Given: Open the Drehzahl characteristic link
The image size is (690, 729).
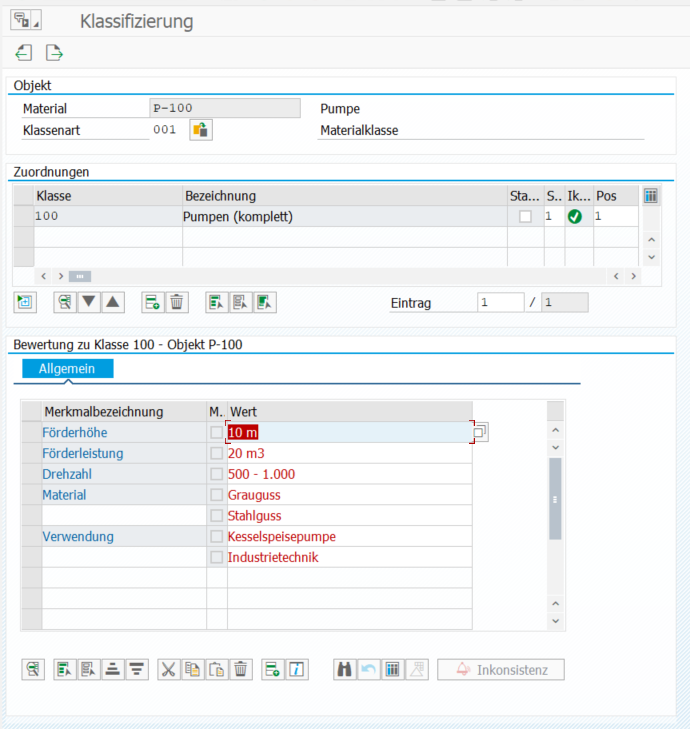Looking at the screenshot, I should click(x=67, y=474).
